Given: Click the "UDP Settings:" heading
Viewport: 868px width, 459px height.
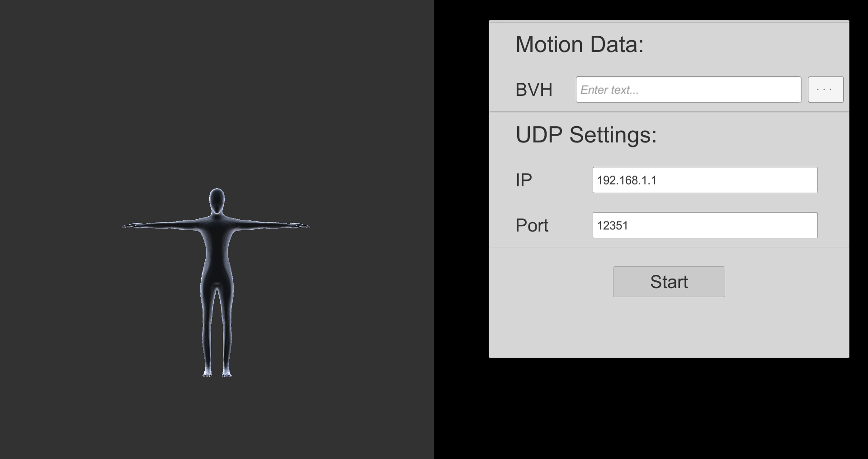Looking at the screenshot, I should (x=586, y=135).
